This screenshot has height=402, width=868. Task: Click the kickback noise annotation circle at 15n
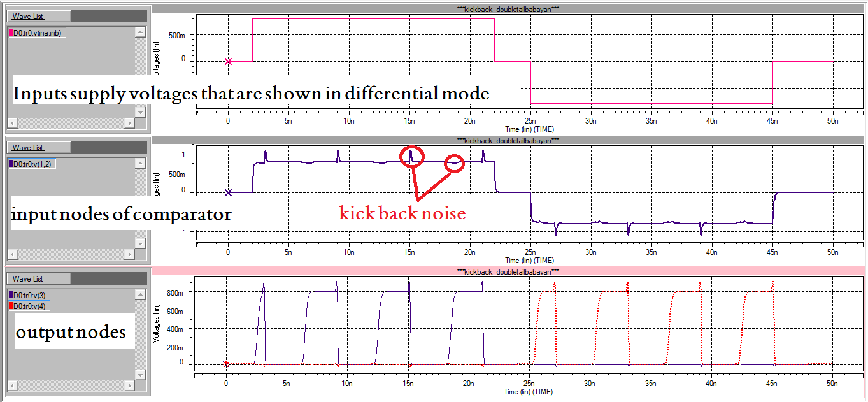[x=411, y=156]
